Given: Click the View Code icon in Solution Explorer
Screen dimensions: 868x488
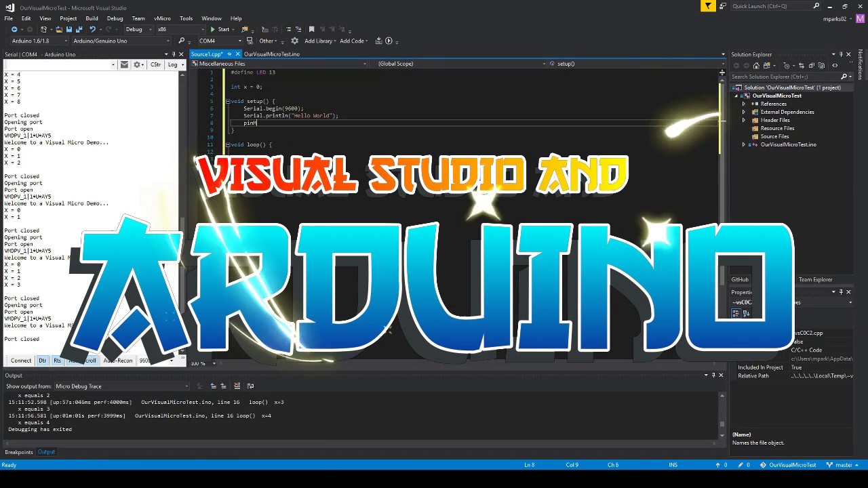Looking at the screenshot, I should pyautogui.click(x=835, y=66).
